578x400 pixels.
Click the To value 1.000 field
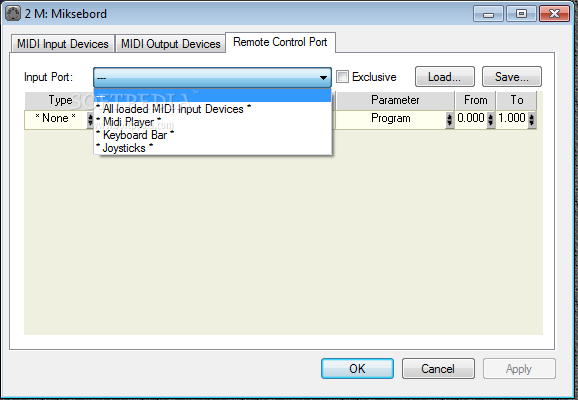coord(512,118)
